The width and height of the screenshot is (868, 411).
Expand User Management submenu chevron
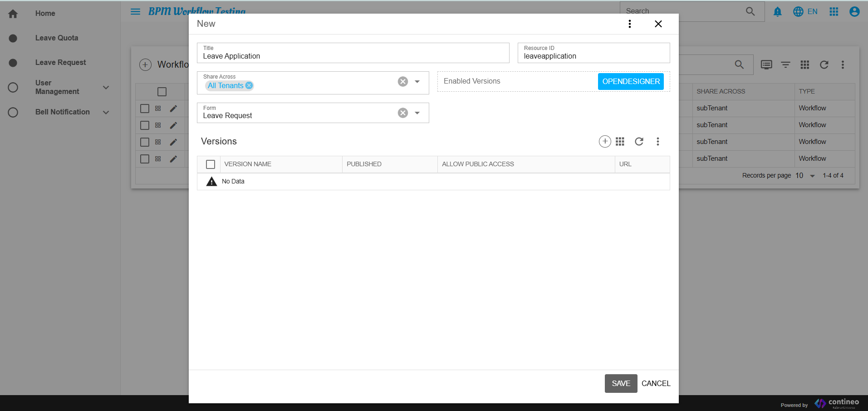(106, 88)
